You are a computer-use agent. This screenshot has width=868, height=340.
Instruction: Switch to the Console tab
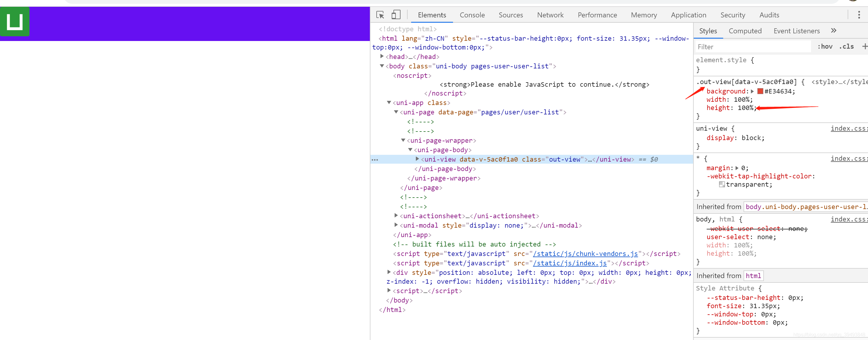pos(472,15)
